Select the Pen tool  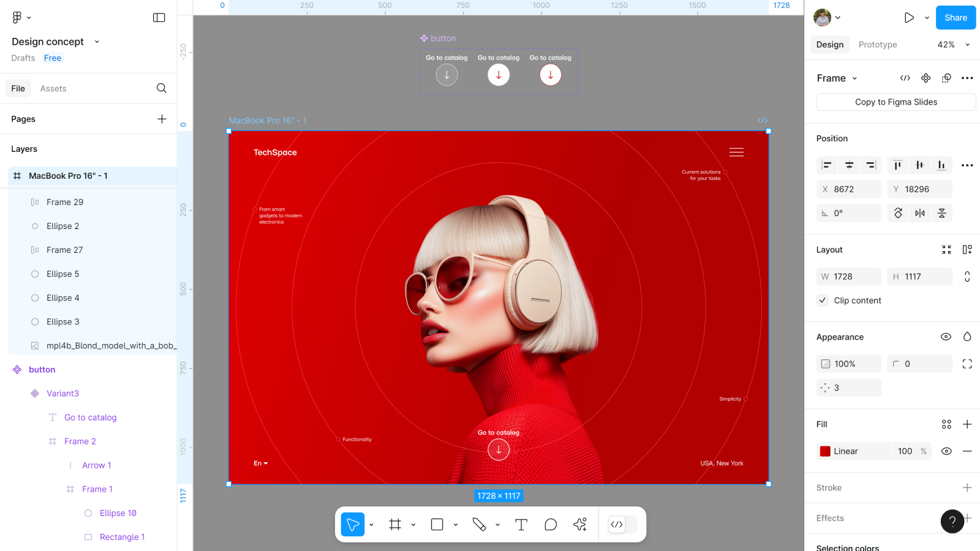479,525
